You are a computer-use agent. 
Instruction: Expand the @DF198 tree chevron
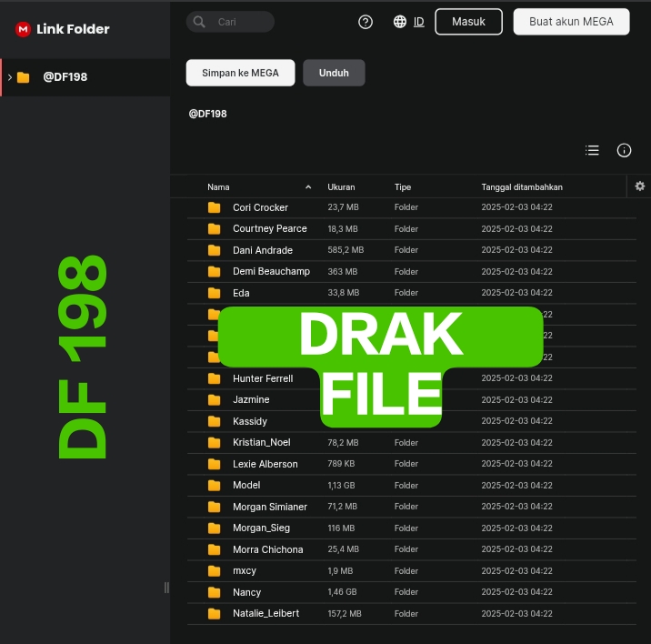[x=10, y=77]
